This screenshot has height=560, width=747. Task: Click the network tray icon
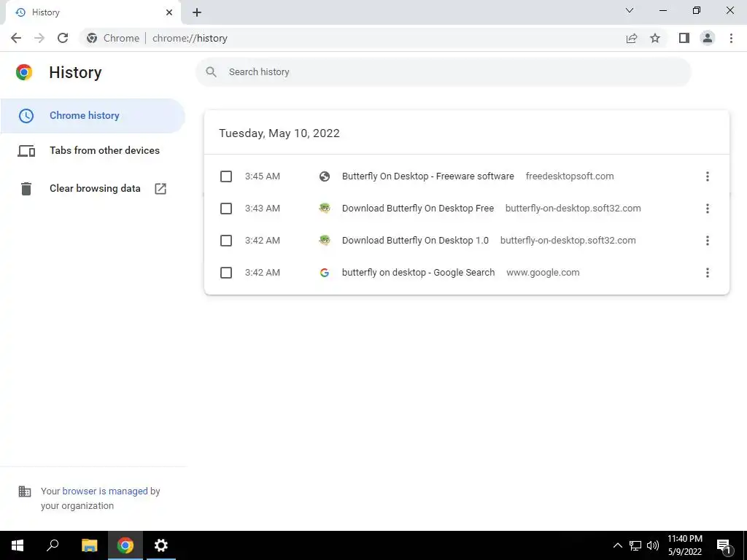pyautogui.click(x=635, y=545)
